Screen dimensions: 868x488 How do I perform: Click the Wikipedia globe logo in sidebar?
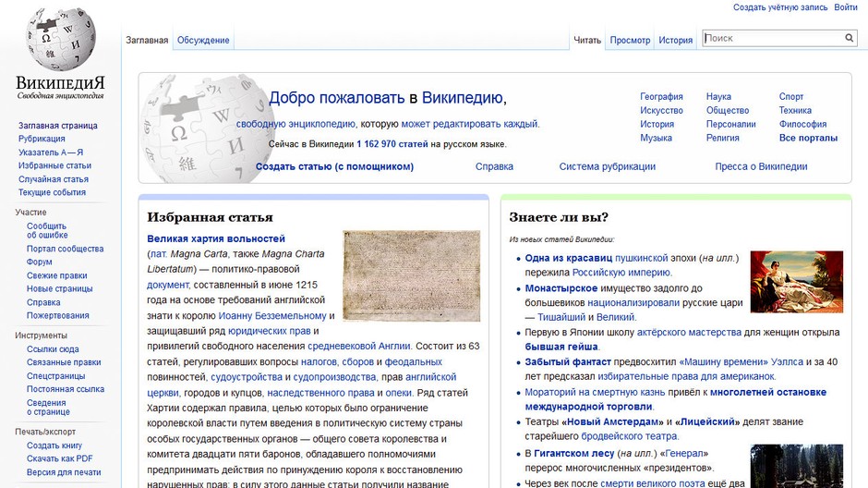[x=60, y=39]
